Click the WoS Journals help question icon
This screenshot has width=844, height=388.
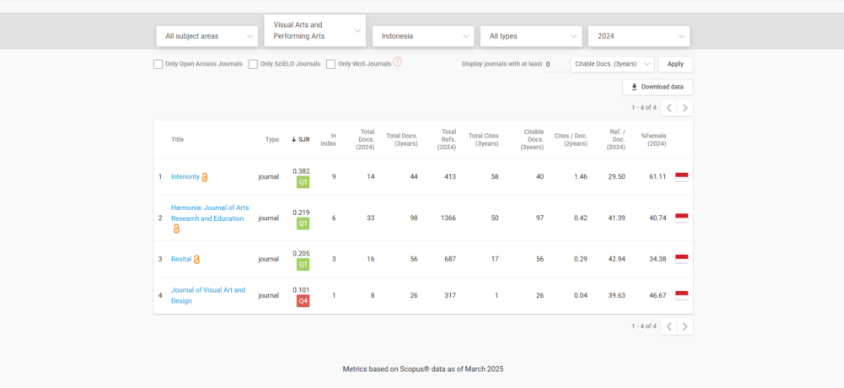[397, 62]
